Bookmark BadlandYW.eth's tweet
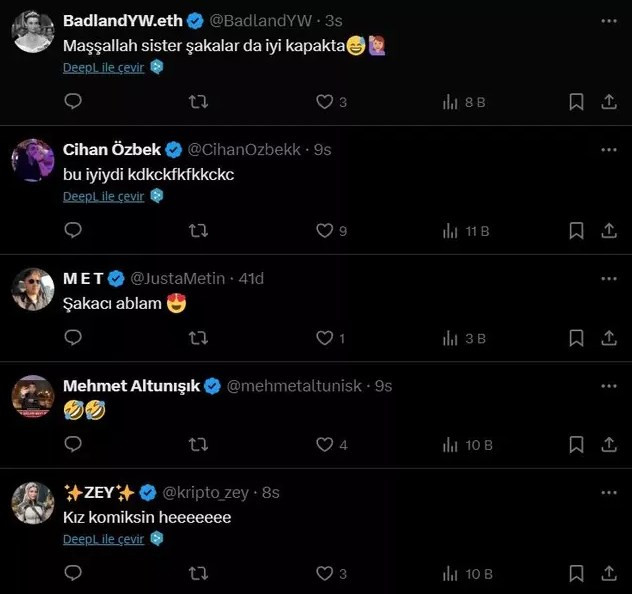 576,101
